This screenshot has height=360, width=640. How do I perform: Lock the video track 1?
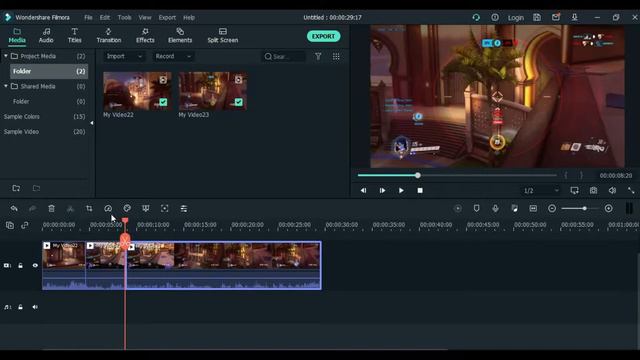[20, 266]
